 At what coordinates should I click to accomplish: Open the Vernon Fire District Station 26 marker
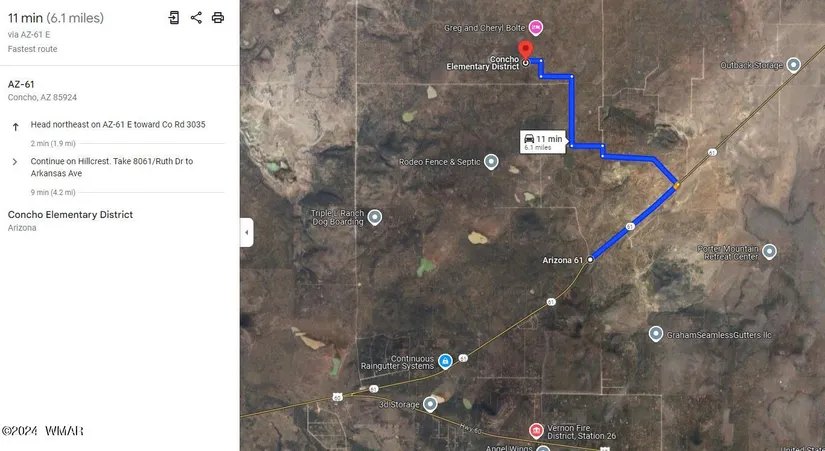(536, 430)
